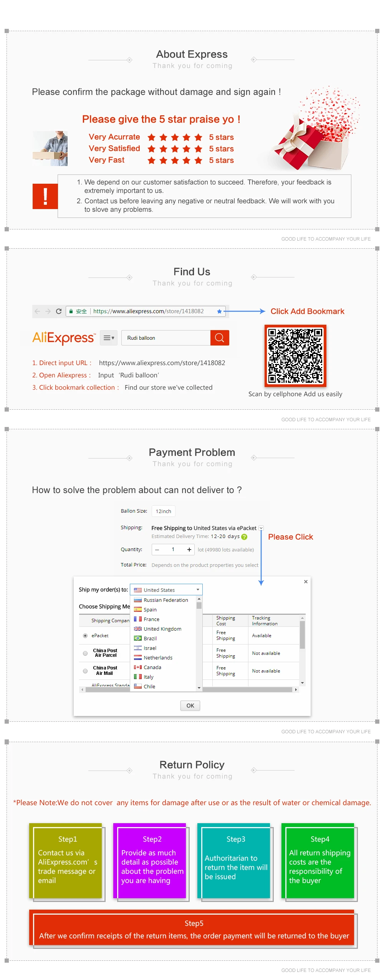Screen dimensions: 384x980
Task: Click the AliExpress logo
Action: pyautogui.click(x=64, y=338)
